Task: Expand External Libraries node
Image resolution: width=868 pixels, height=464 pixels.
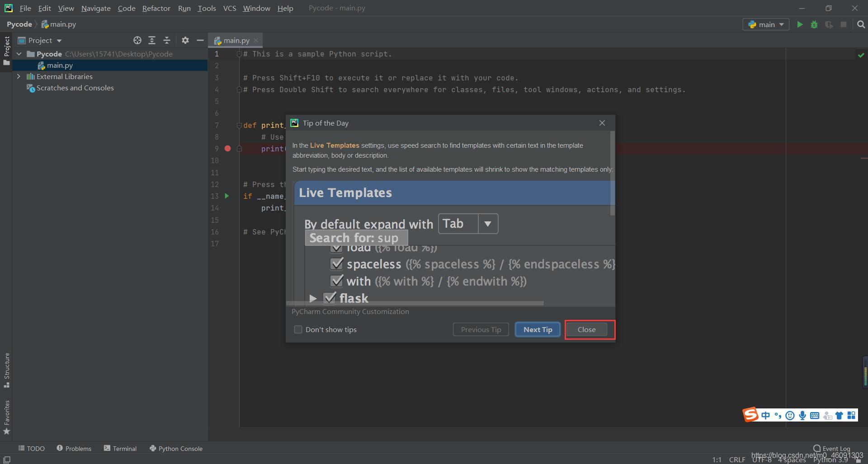Action: [19, 76]
